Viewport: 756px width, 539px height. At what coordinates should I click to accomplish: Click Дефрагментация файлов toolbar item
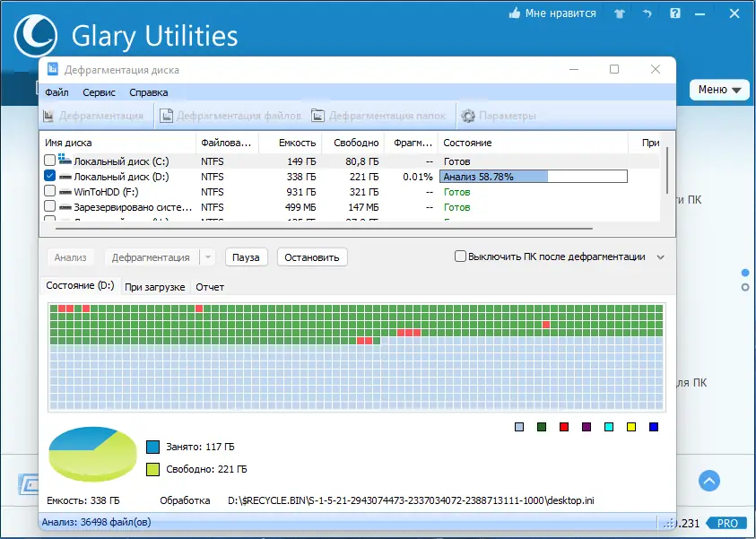[230, 116]
